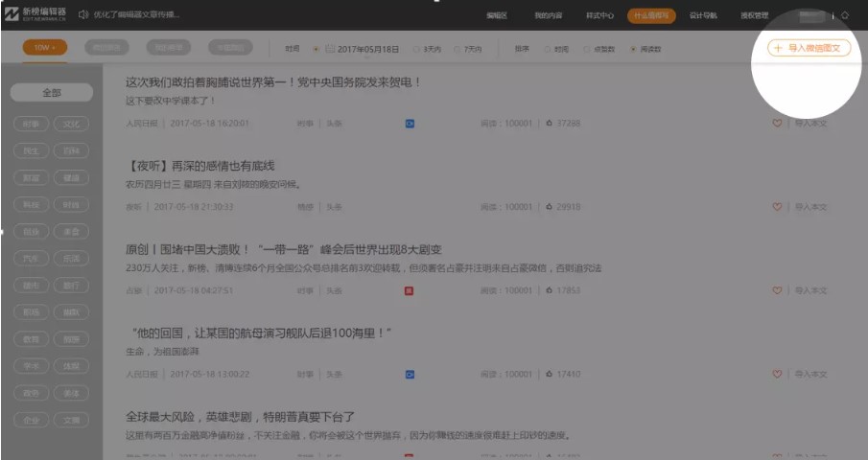
Task: Select the 3天内 time radio button
Action: coord(415,48)
